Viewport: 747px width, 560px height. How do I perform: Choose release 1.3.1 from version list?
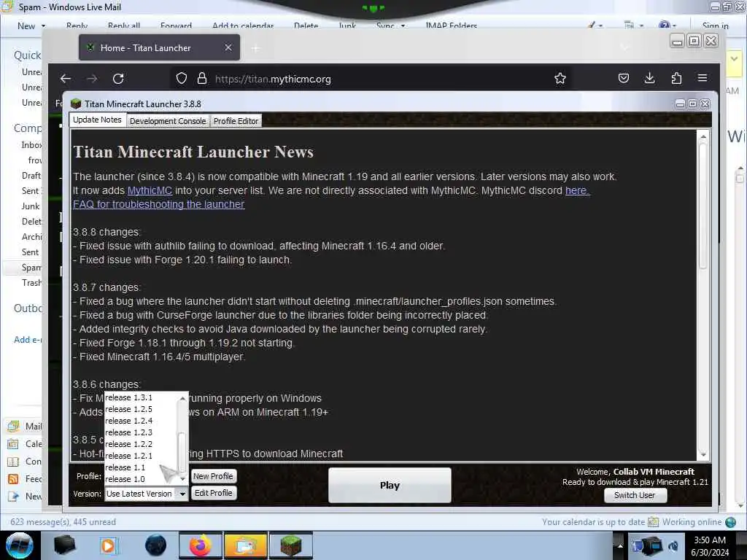[141, 397]
